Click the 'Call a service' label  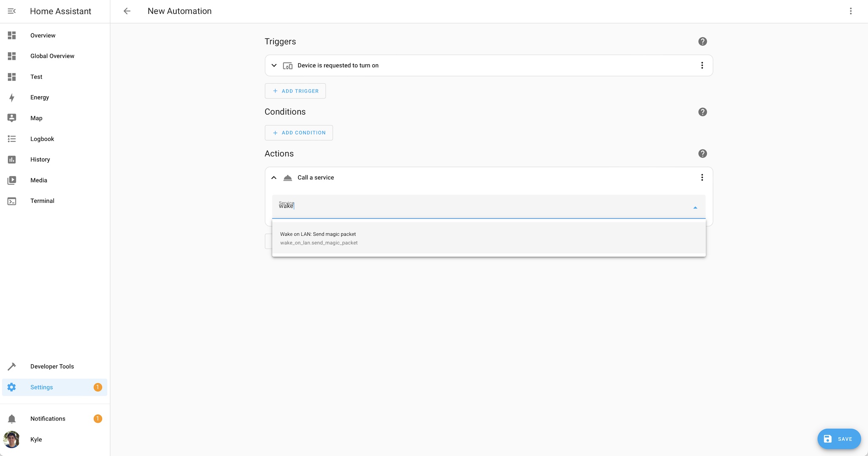pos(316,177)
